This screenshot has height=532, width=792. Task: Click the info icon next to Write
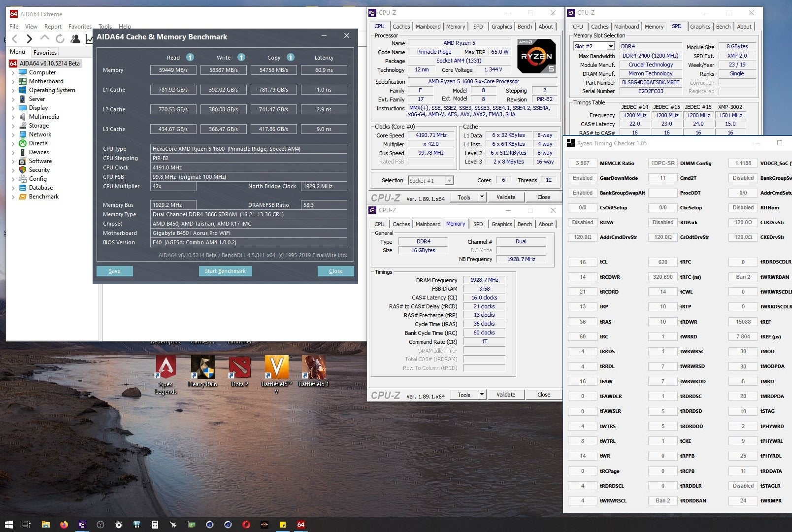(241, 57)
